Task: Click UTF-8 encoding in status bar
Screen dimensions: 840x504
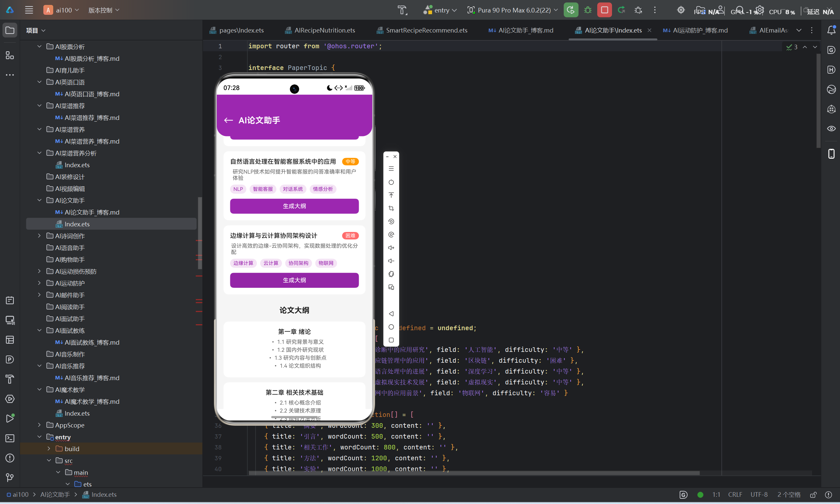Action: (759, 495)
